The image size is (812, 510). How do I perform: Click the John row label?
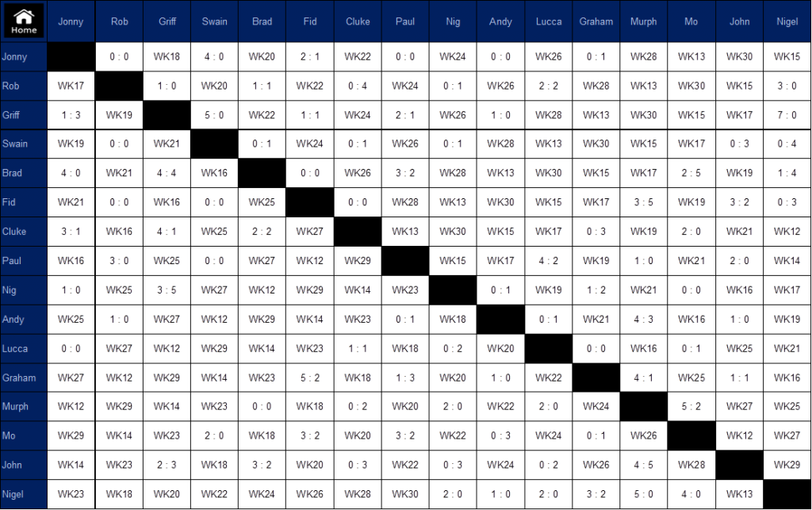point(24,465)
